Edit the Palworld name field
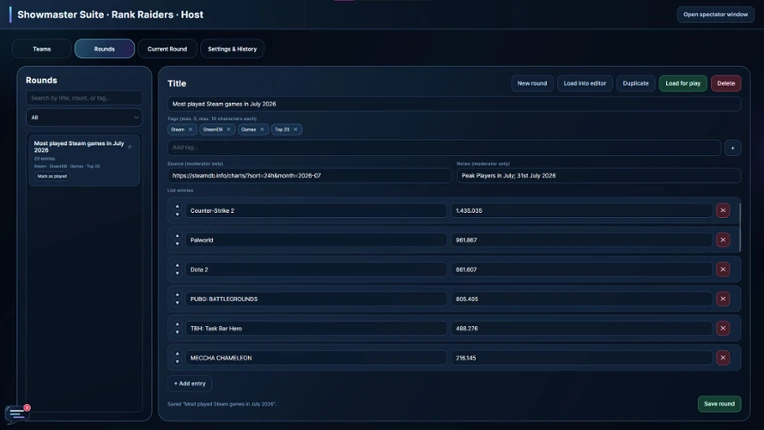The height and width of the screenshot is (430, 764). point(316,240)
